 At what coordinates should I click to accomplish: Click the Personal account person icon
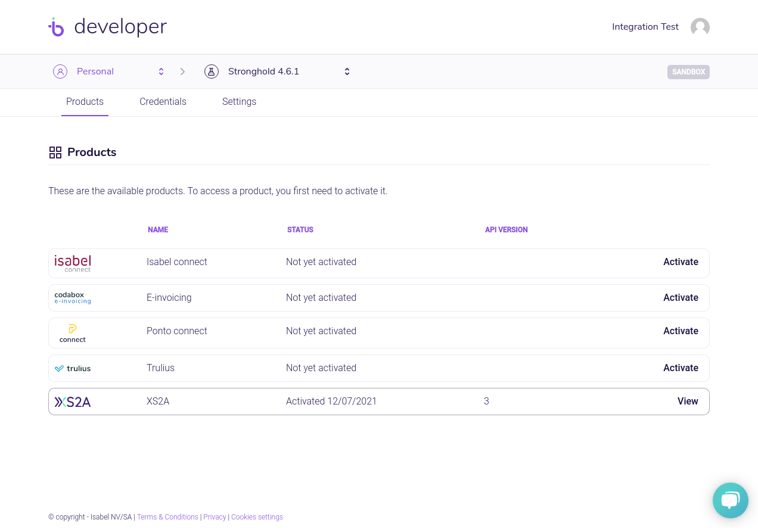tap(60, 71)
